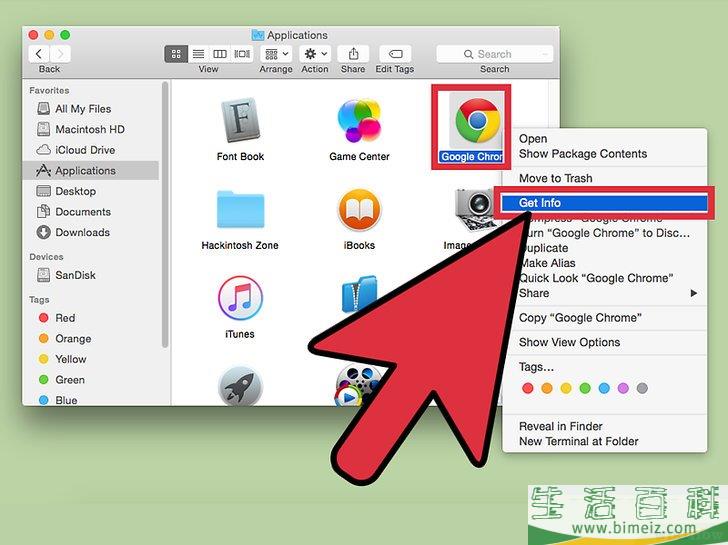728x545 pixels.
Task: Choose Show View Options
Action: click(x=604, y=342)
